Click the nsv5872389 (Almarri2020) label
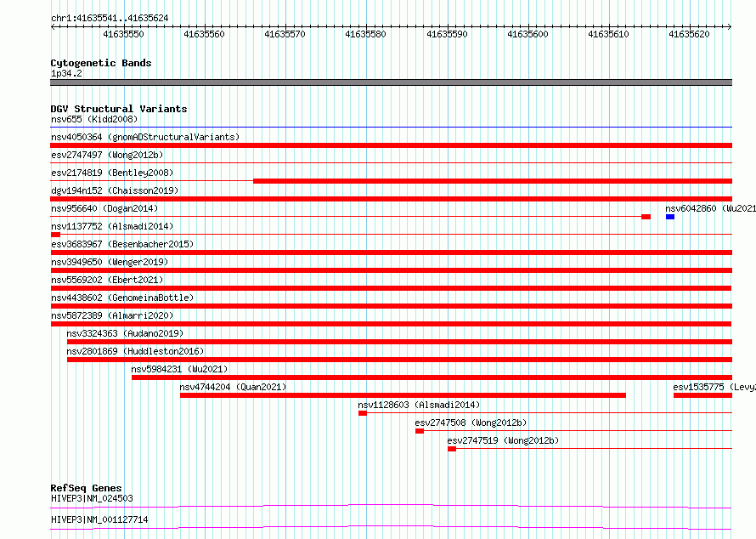This screenshot has width=756, height=539. pos(112,315)
